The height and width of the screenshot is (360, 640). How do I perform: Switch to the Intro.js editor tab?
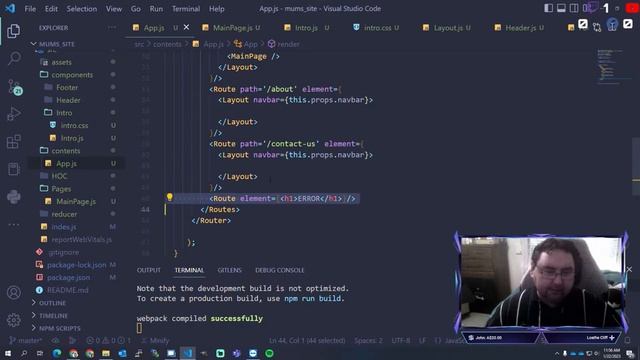tap(306, 28)
